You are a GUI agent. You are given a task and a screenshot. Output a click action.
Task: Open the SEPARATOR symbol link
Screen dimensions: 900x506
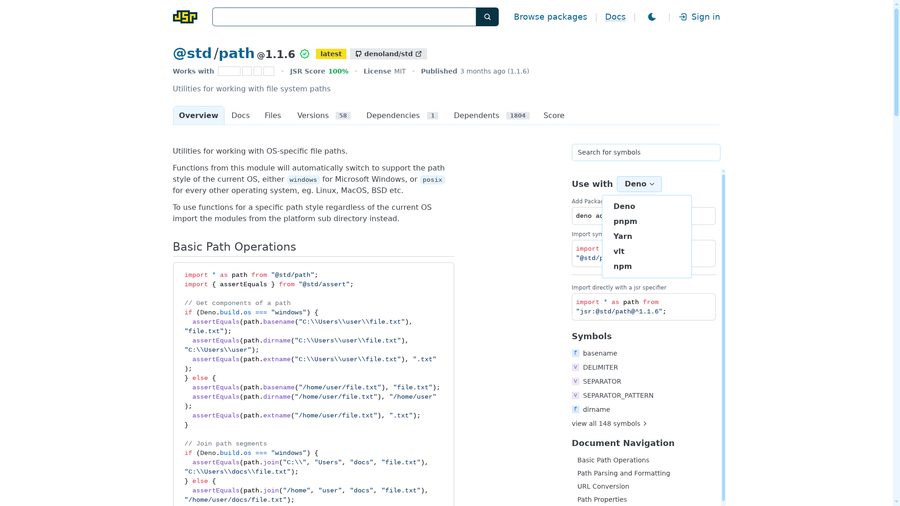point(602,382)
